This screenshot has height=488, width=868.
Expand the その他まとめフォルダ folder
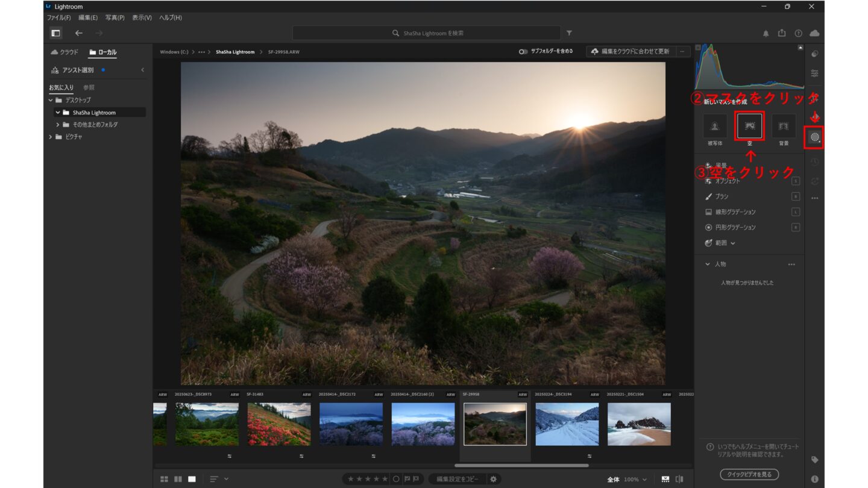pyautogui.click(x=58, y=125)
